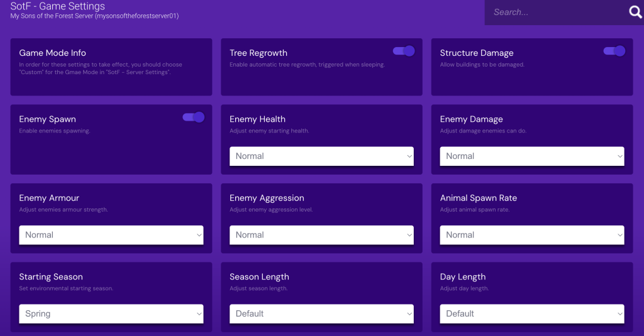The image size is (644, 336).
Task: Click the server name mysonsoftheforestserver01 text
Action: (x=136, y=16)
